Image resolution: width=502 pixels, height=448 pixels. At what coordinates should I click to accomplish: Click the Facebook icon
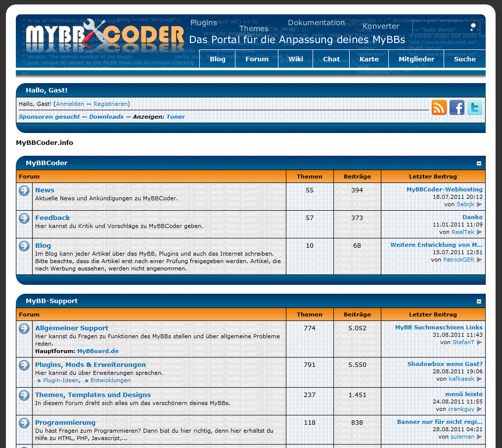pos(456,107)
